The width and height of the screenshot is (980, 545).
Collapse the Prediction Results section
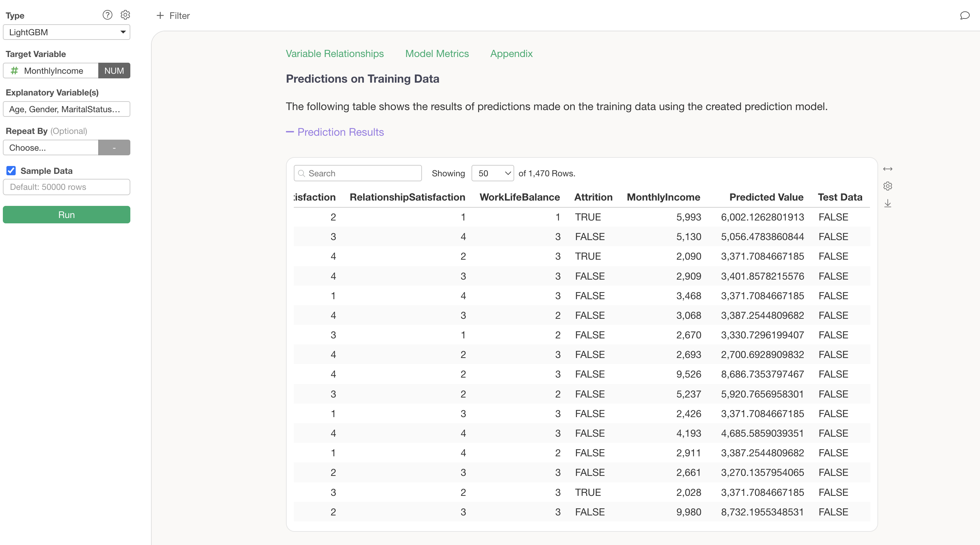click(335, 132)
